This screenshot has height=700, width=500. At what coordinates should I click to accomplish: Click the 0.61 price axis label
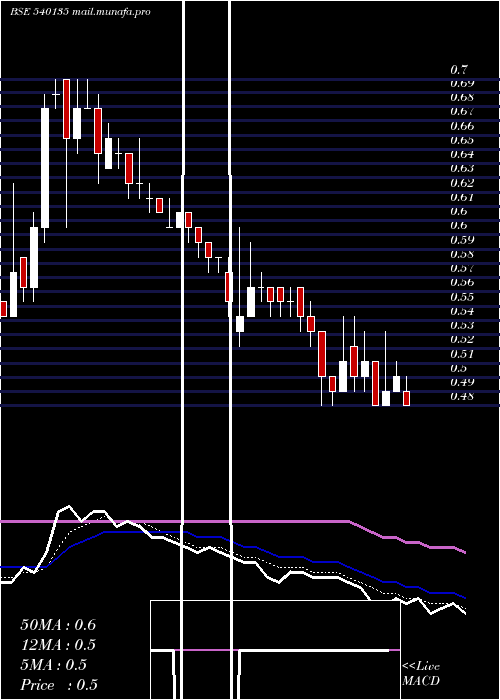(x=462, y=197)
